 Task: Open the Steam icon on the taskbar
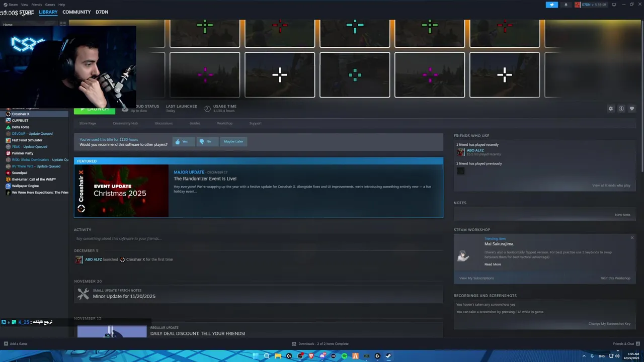[388, 356]
